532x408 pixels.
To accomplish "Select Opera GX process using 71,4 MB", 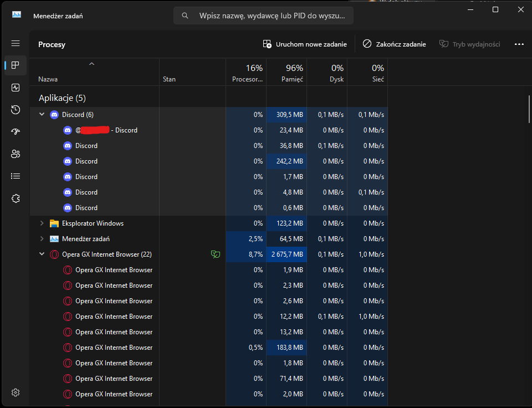I will tap(209, 379).
